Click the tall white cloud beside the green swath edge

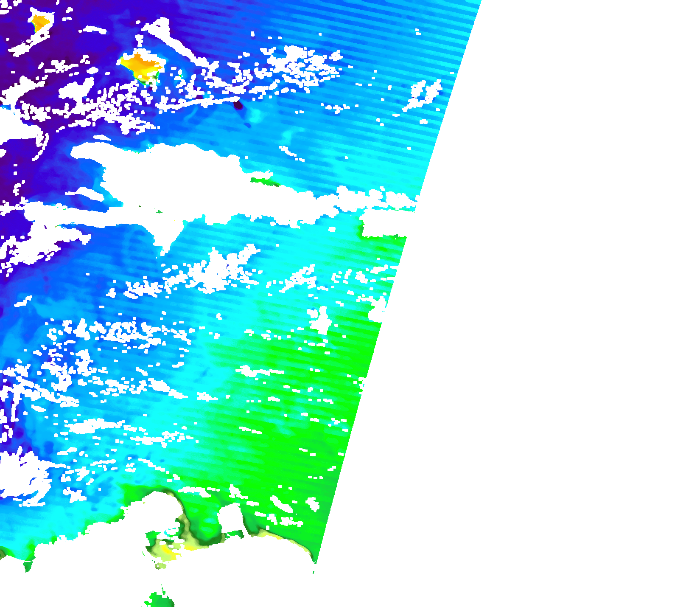[323, 320]
